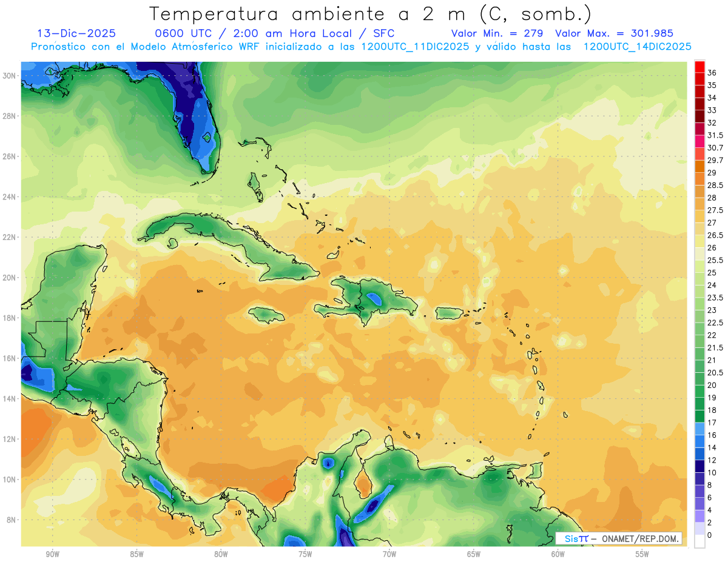This screenshot has width=728, height=562.
Task: Click the '85W' longitude label
Action: click(136, 554)
